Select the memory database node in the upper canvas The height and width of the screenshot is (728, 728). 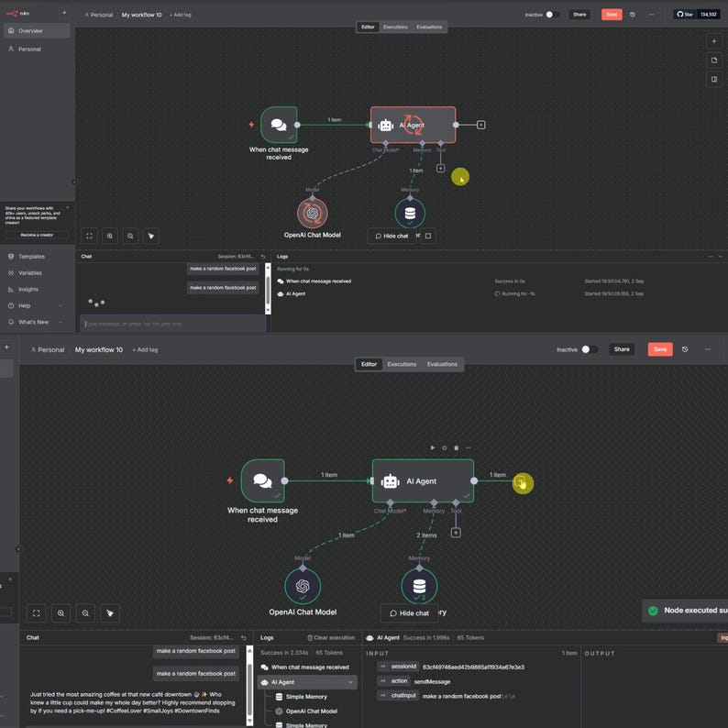click(410, 213)
